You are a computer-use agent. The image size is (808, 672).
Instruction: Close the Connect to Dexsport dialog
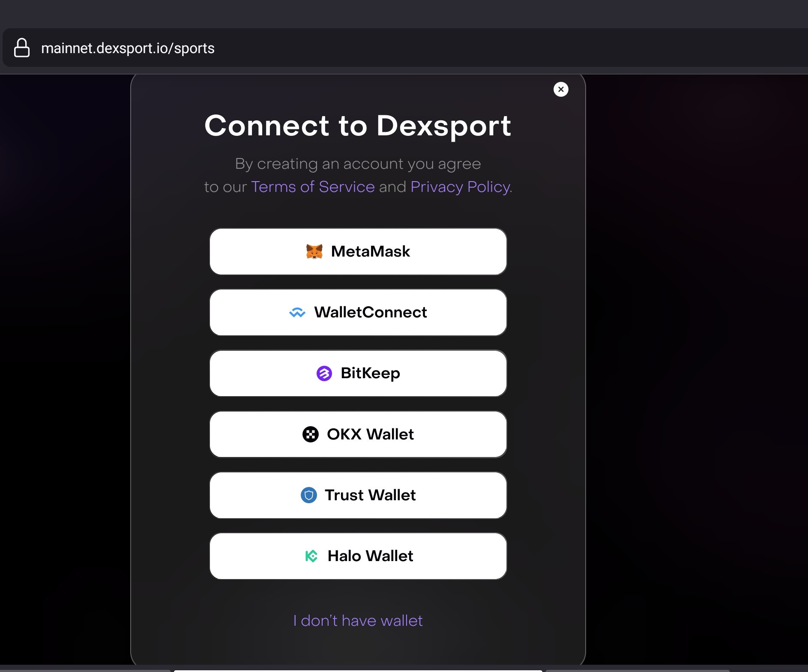[x=561, y=89]
